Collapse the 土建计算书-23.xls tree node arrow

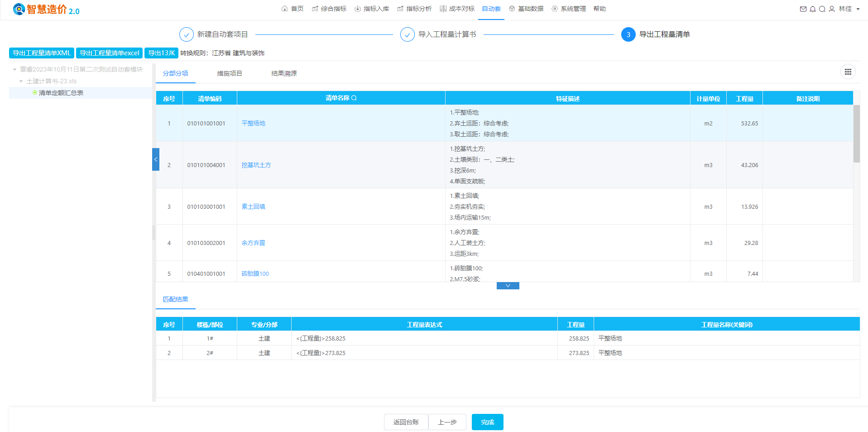(21, 81)
